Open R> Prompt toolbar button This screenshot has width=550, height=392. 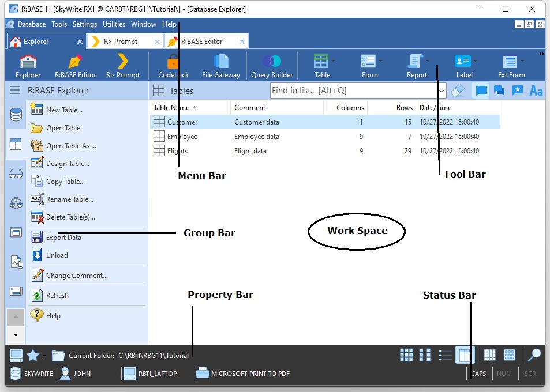click(x=123, y=66)
